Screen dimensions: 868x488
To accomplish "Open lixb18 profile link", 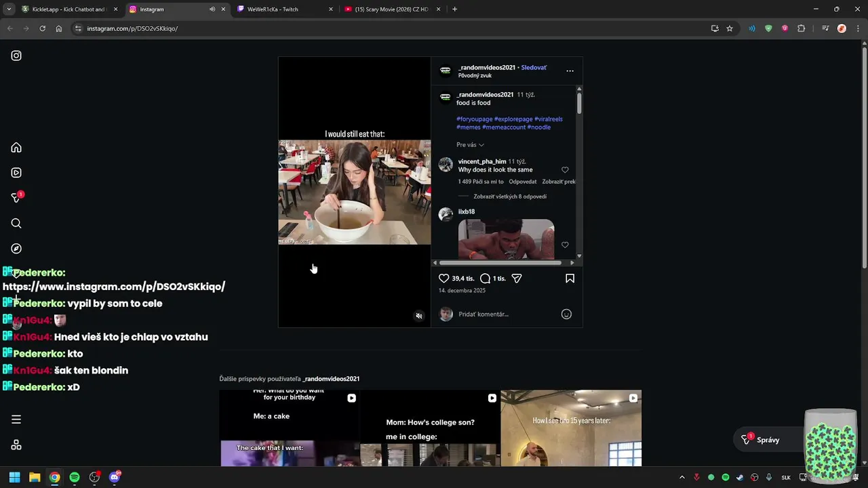I will click(466, 211).
